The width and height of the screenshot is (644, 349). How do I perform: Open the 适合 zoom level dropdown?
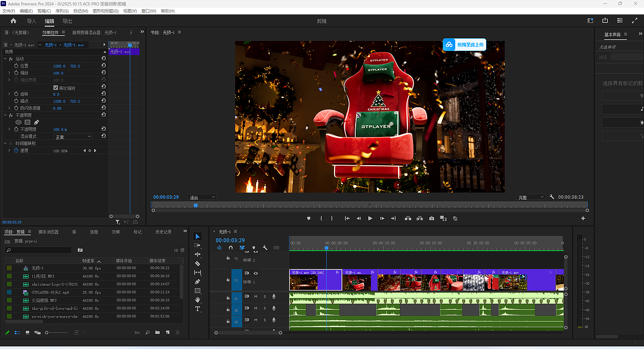coord(202,197)
